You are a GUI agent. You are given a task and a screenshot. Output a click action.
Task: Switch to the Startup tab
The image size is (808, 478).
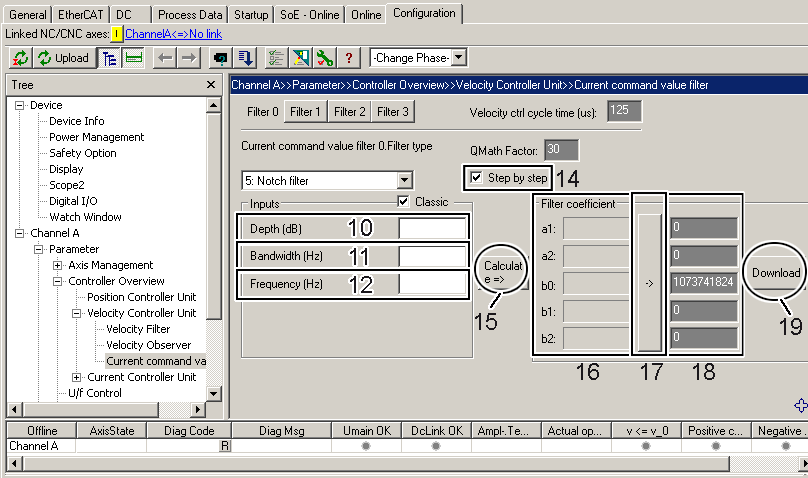point(251,14)
